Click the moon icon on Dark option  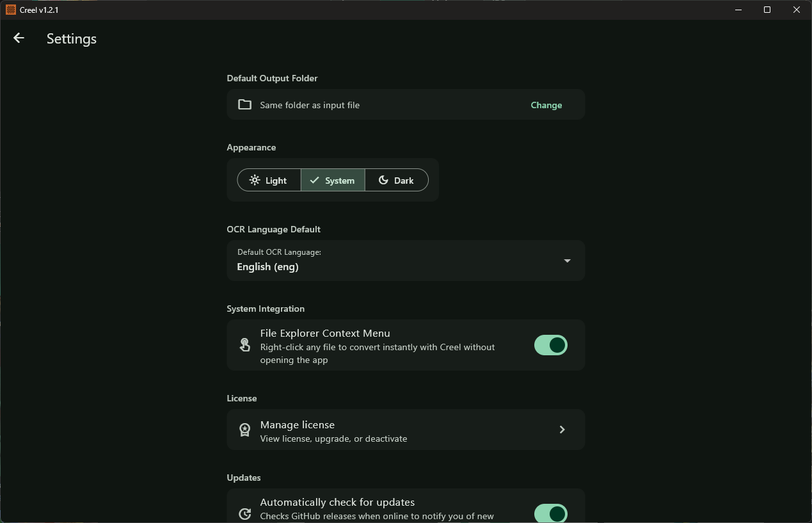(383, 180)
